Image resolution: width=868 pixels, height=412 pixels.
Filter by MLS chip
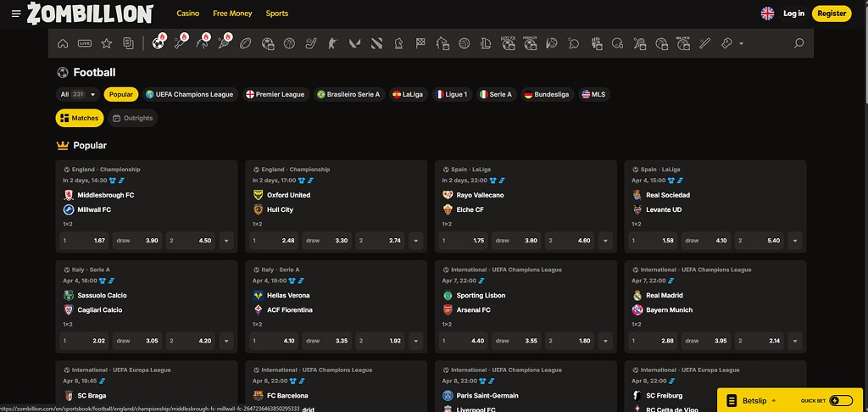point(594,94)
